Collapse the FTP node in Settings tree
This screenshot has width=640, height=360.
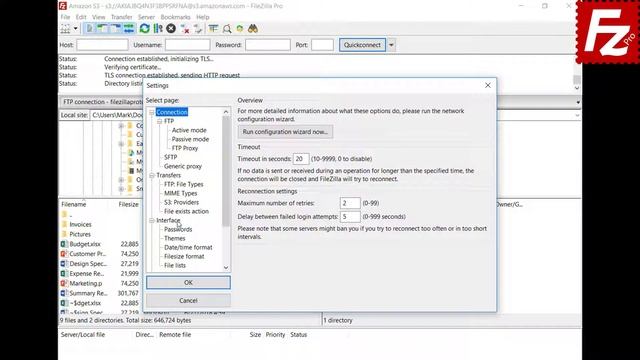[x=160, y=122]
